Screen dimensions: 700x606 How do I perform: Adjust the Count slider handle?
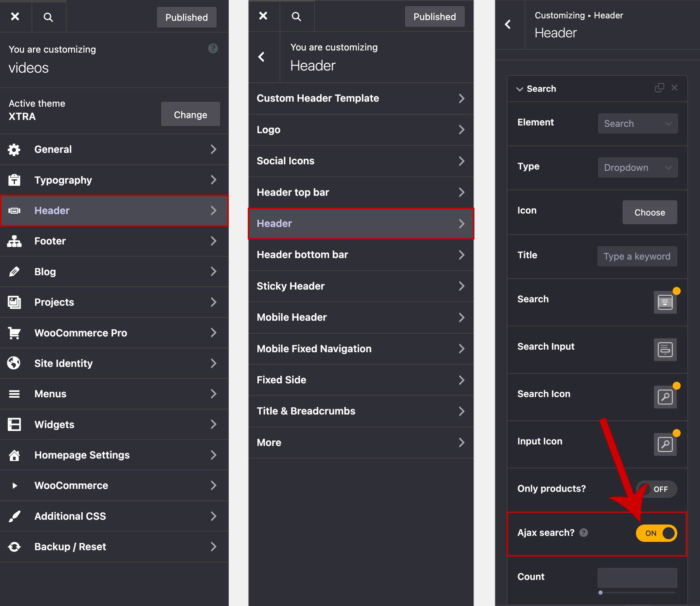(600, 592)
